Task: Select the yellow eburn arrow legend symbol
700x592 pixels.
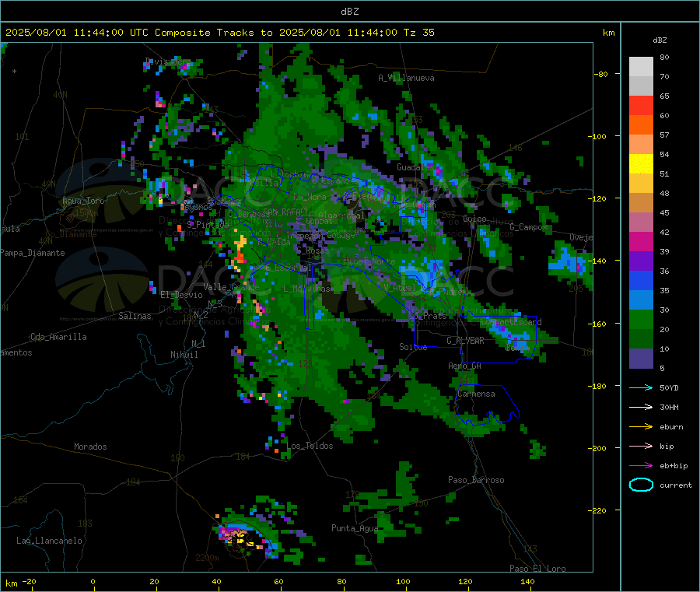Action: [x=641, y=427]
